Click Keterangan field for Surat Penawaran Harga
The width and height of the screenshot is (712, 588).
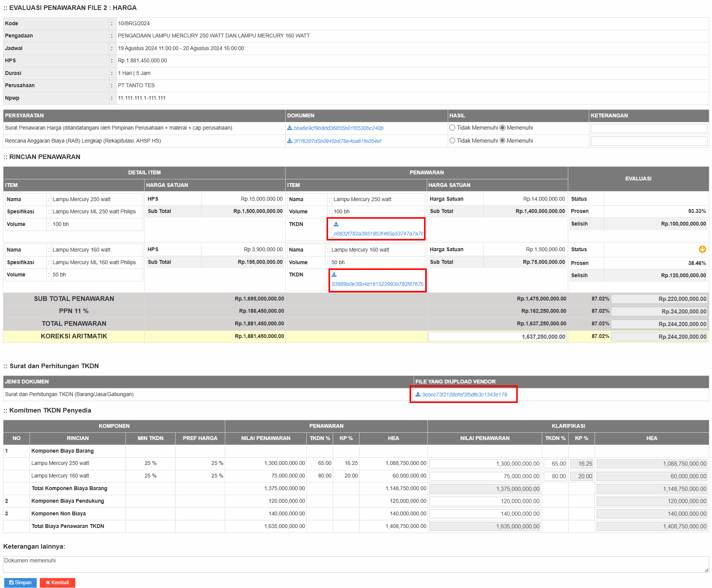(649, 128)
